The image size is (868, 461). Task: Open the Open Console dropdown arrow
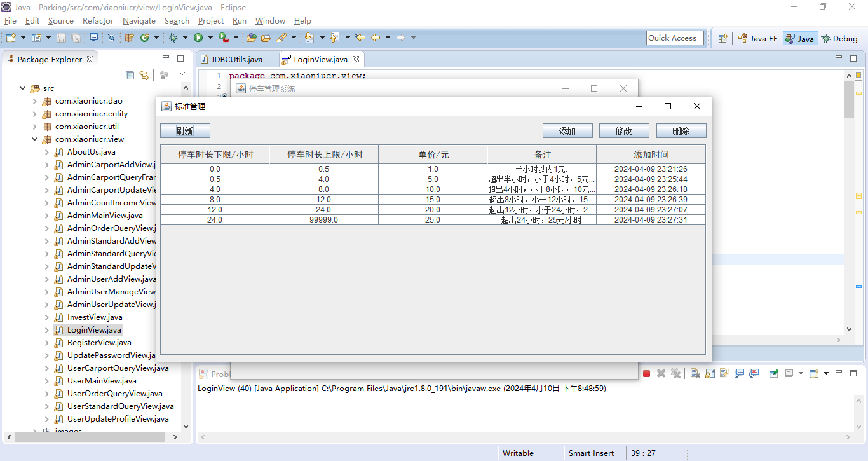pos(826,373)
